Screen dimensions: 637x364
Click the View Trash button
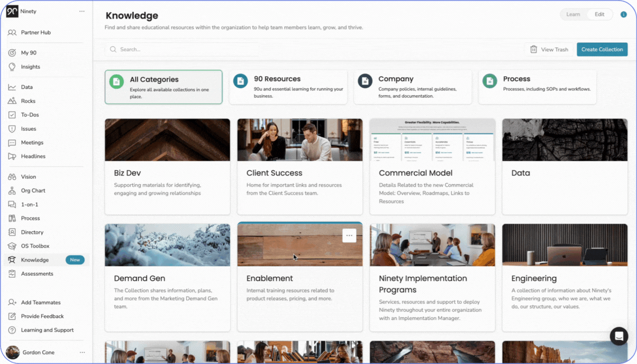click(x=549, y=49)
